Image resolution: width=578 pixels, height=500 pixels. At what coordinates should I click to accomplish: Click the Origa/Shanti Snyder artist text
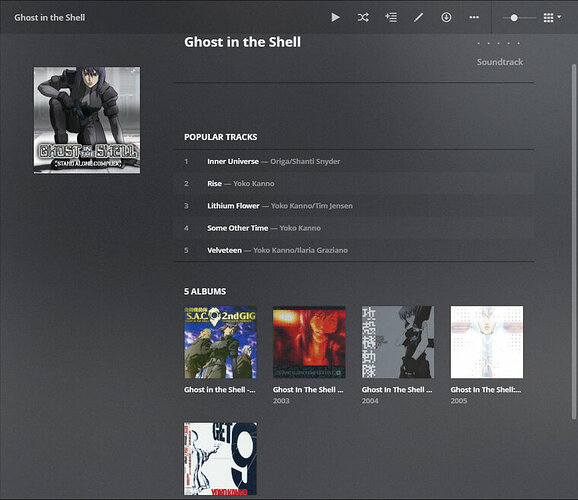coord(305,162)
